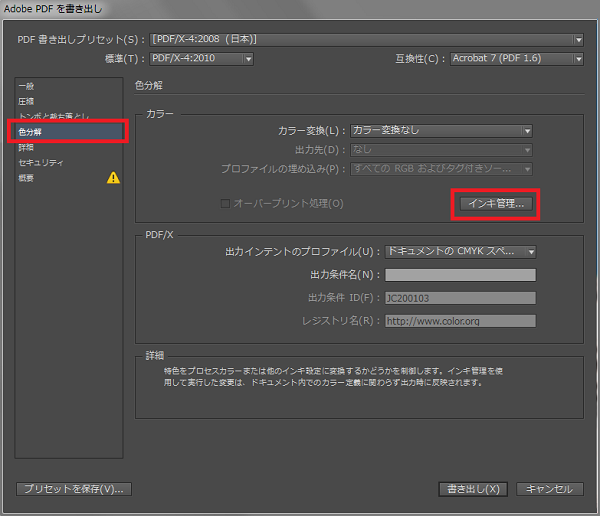Toggle the オーバープリント処理 checkbox
This screenshot has height=516, width=600.
click(x=225, y=203)
